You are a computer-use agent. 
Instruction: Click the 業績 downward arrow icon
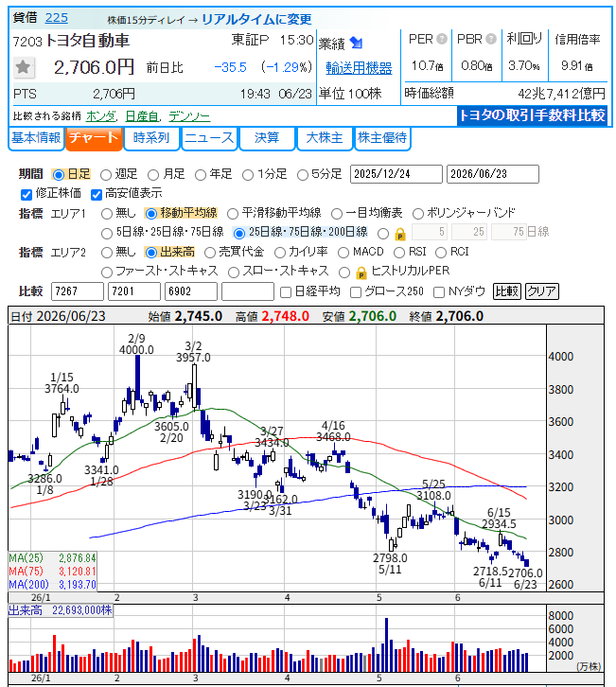[357, 43]
